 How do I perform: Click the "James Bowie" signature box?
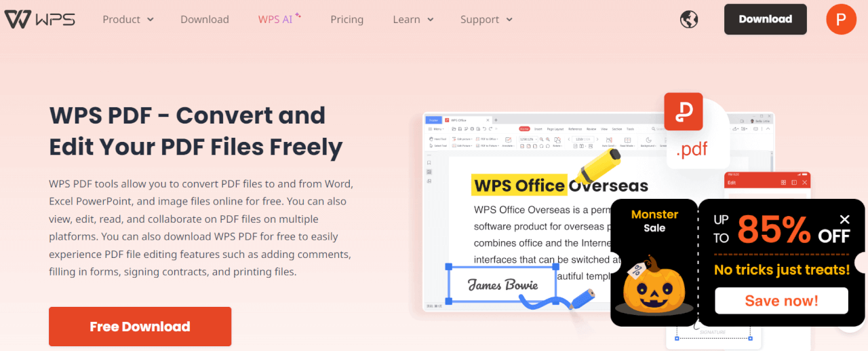pyautogui.click(x=502, y=284)
